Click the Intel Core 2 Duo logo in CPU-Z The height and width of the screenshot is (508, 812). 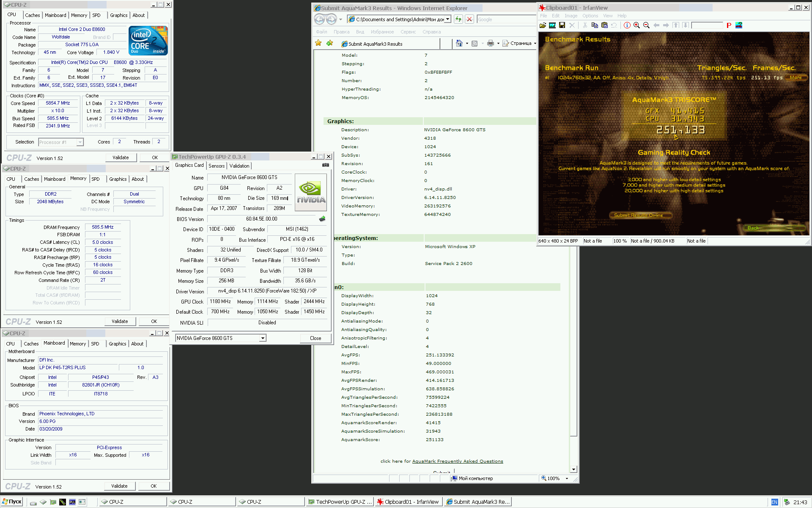coord(148,41)
